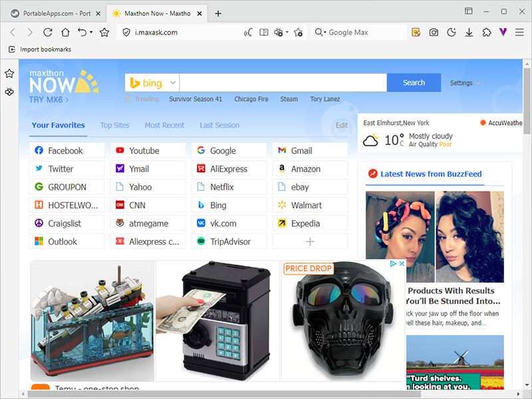
Task: Open the Maxnote icon in toolbar
Action: (416, 32)
